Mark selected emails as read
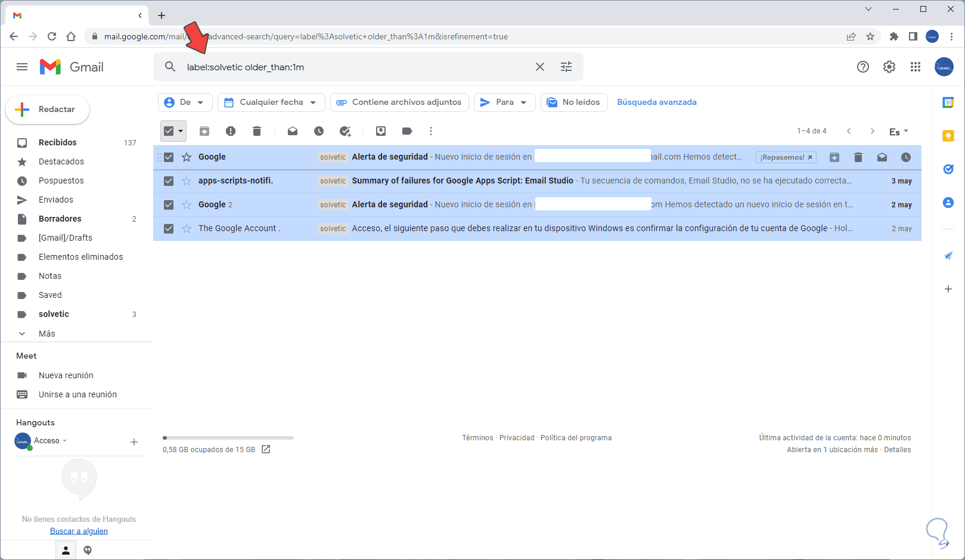Screen dimensions: 965x560 pos(293,131)
